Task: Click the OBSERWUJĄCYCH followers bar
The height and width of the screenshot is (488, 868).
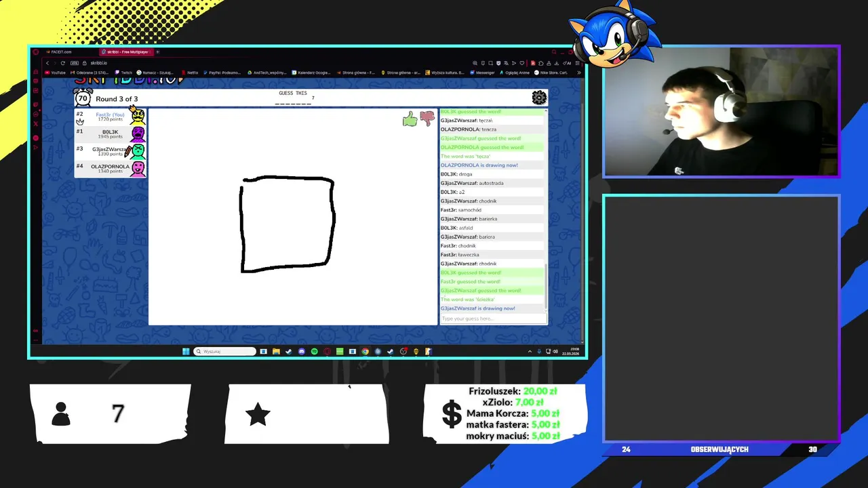Action: (719, 449)
